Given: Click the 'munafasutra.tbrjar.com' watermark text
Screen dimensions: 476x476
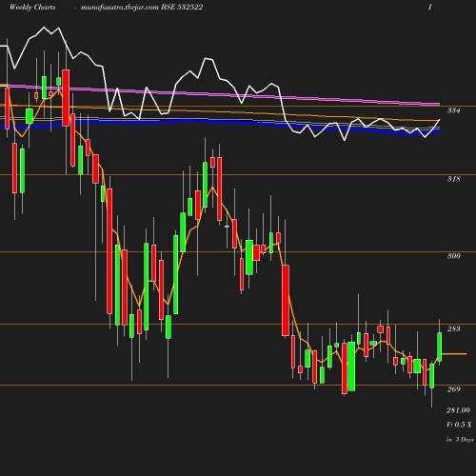Looking at the screenshot, I should [x=120, y=7].
